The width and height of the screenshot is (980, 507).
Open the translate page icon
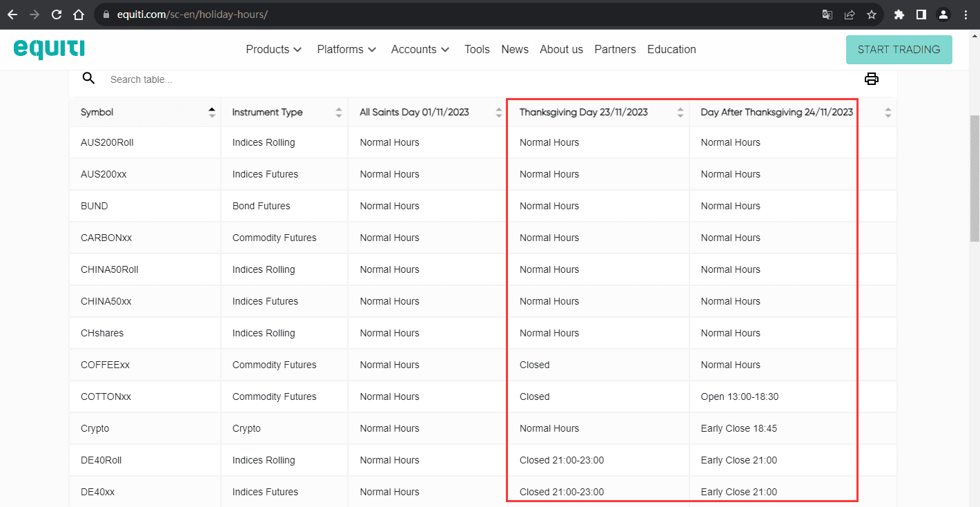coord(827,15)
